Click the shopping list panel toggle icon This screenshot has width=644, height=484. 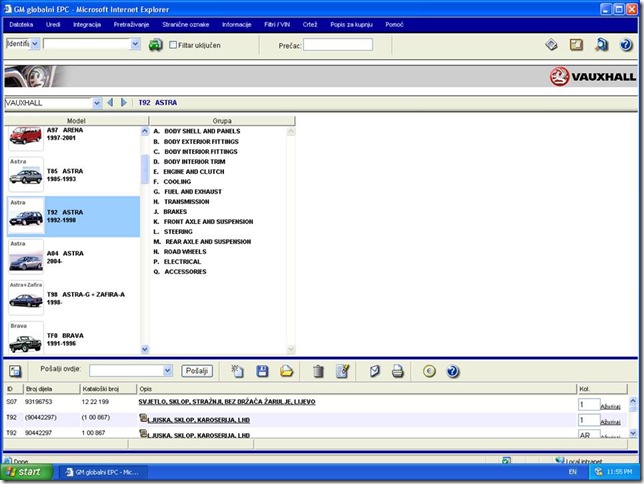click(15, 371)
